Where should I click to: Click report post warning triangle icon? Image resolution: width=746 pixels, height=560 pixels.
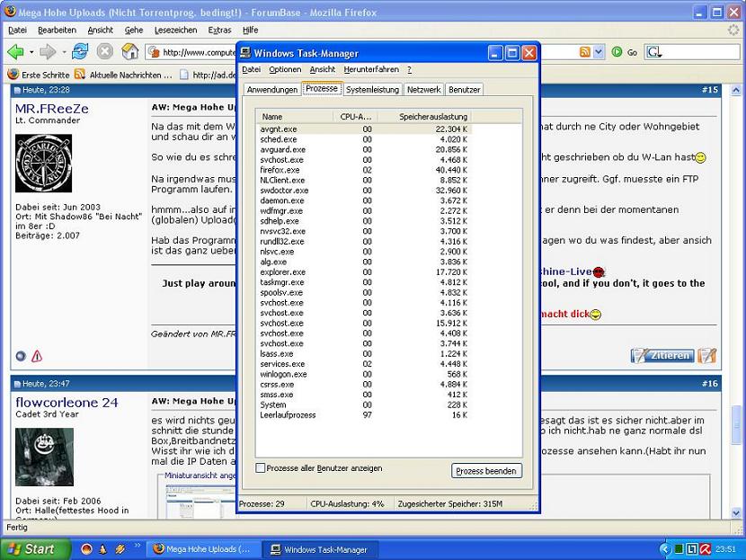click(x=37, y=356)
